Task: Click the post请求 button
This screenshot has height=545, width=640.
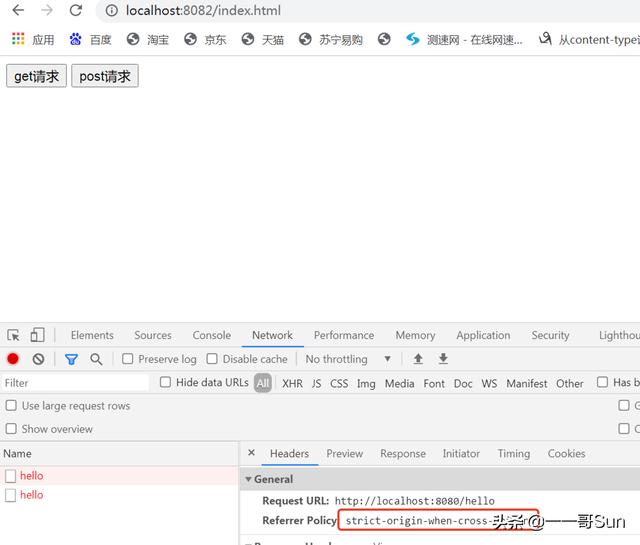Action: pyautogui.click(x=105, y=76)
